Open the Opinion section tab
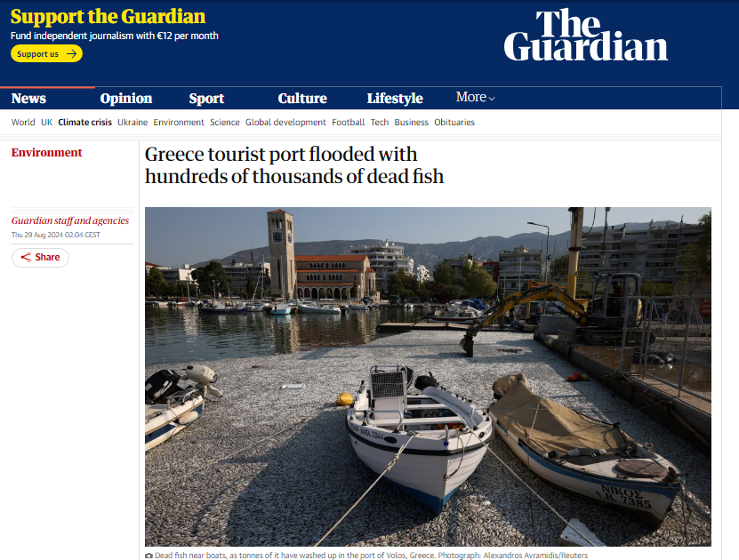The width and height of the screenshot is (739, 560). 126,99
